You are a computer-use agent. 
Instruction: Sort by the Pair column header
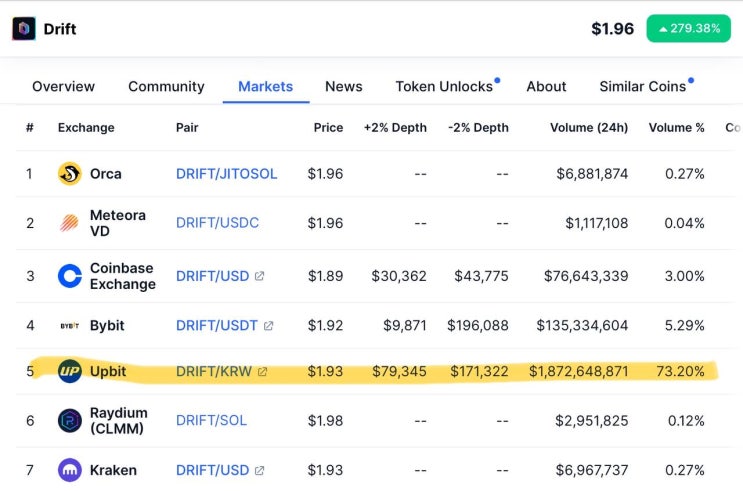coord(187,127)
